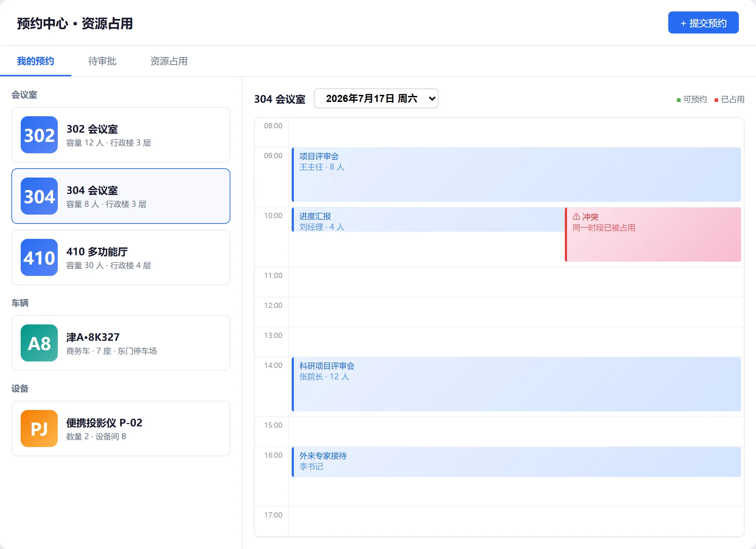
Task: Click the 提交预约 button
Action: pos(703,23)
